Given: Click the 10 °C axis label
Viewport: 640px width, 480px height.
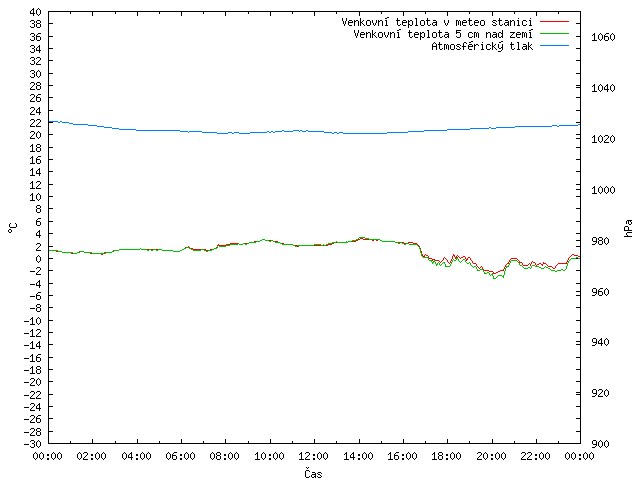Looking at the screenshot, I should tap(36, 197).
